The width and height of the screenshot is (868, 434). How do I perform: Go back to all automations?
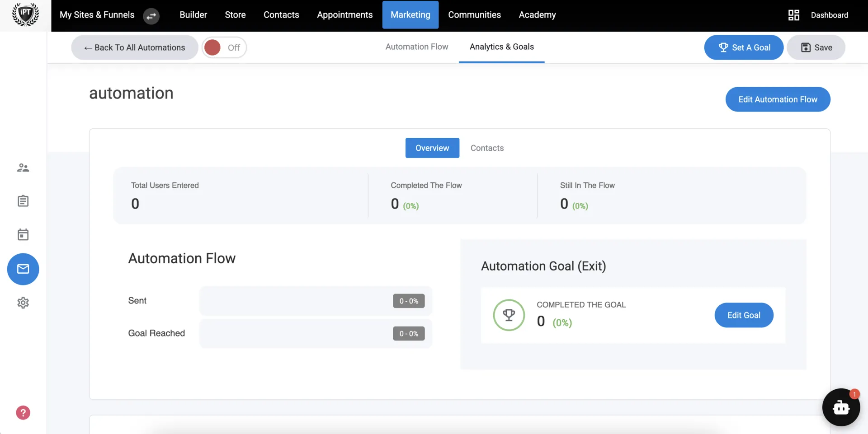pyautogui.click(x=135, y=47)
